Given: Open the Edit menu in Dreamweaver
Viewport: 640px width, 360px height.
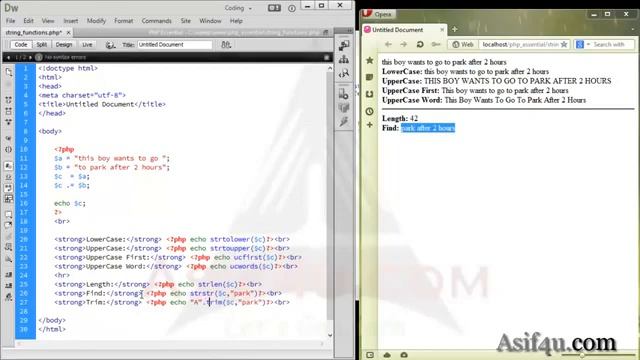Looking at the screenshot, I should (28, 21).
